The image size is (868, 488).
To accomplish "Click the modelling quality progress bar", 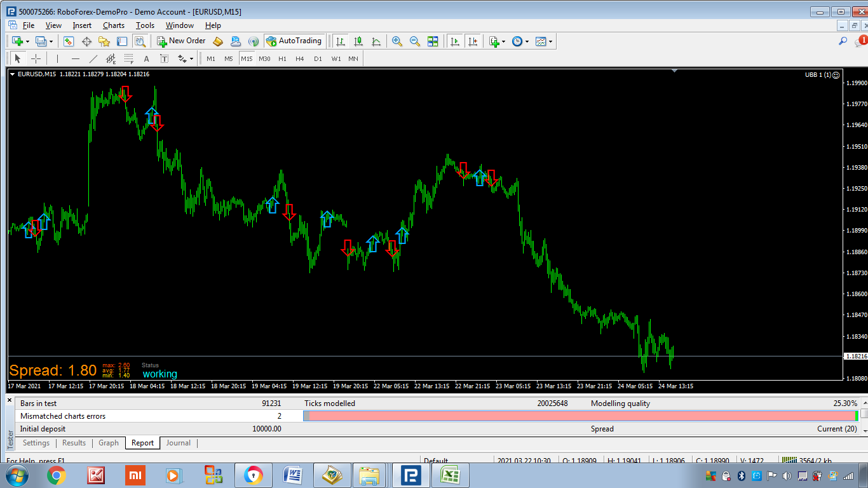I will pyautogui.click(x=581, y=416).
